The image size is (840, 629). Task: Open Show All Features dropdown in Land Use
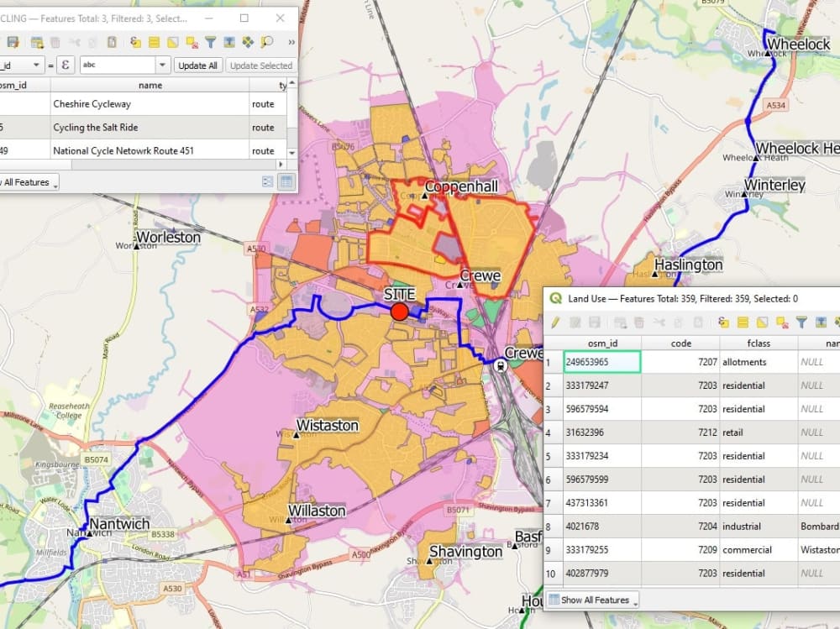592,600
